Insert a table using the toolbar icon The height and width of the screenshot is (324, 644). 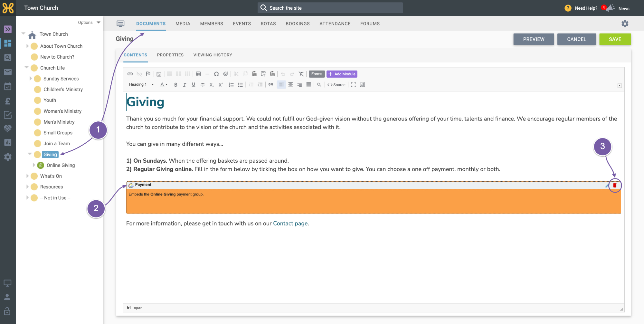tap(198, 74)
